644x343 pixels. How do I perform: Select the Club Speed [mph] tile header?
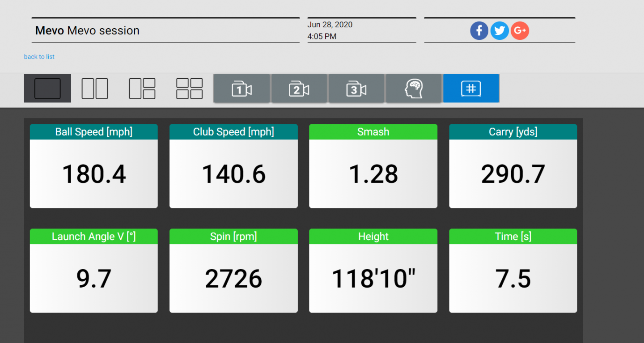[x=233, y=132]
